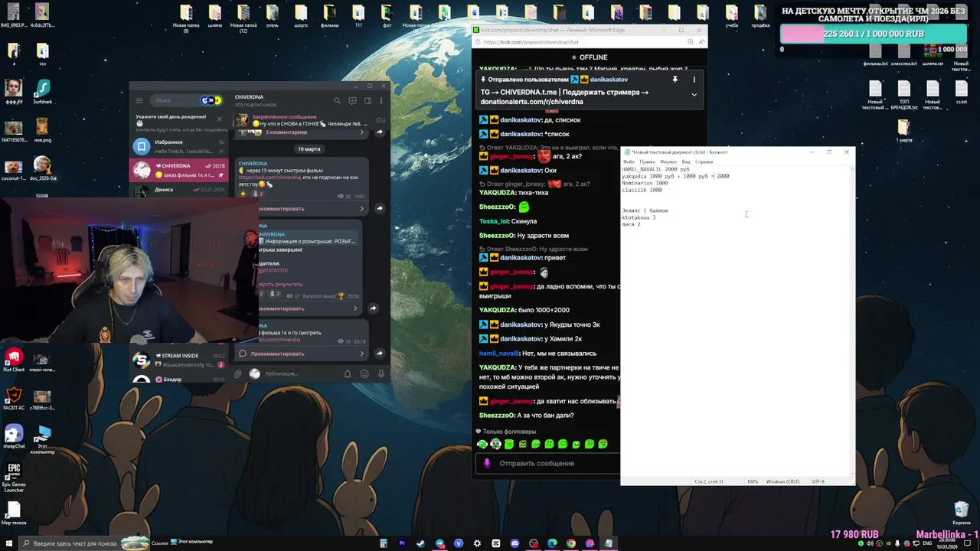The height and width of the screenshot is (551, 980).
Task: Open Telegram channel more options menu
Action: [381, 100]
